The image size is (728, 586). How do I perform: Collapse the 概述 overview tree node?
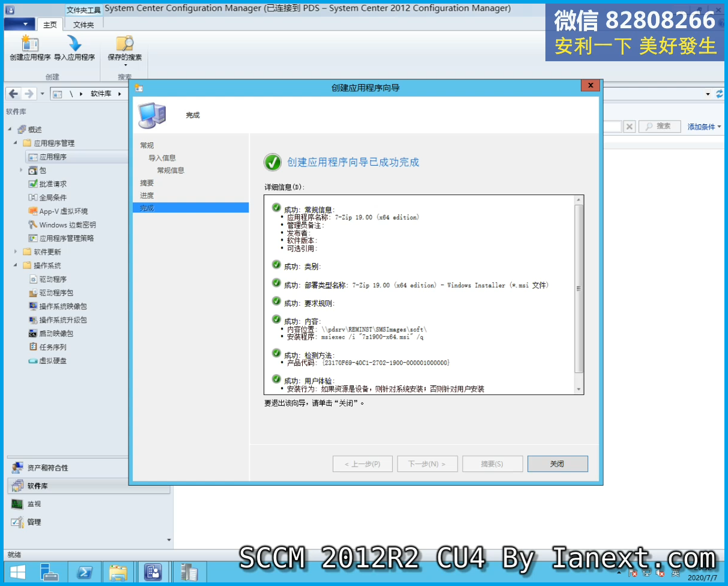pos(10,130)
